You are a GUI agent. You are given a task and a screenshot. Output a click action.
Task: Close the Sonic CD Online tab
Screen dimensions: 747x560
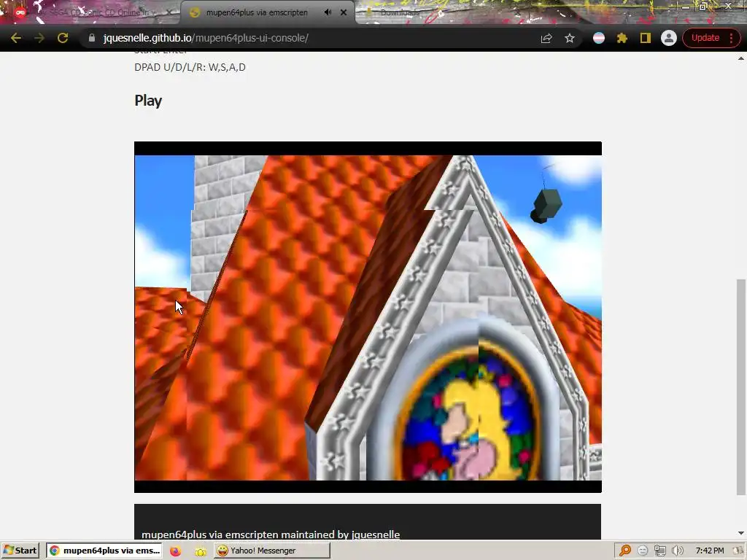click(x=169, y=12)
